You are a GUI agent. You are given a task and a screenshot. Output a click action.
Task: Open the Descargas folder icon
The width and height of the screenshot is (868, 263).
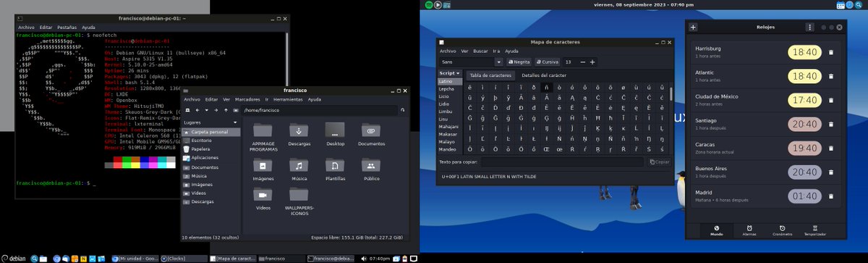coord(298,130)
